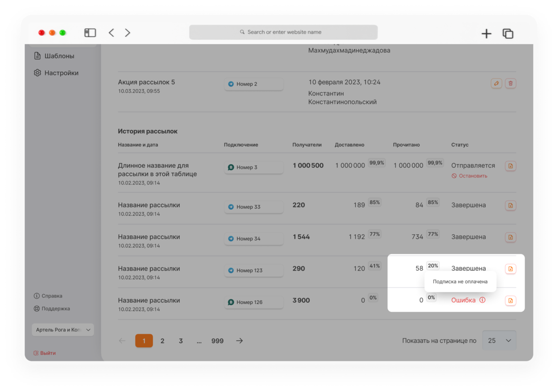Delete Акция рассылок 5 with trash icon
The image size is (558, 392).
click(511, 83)
